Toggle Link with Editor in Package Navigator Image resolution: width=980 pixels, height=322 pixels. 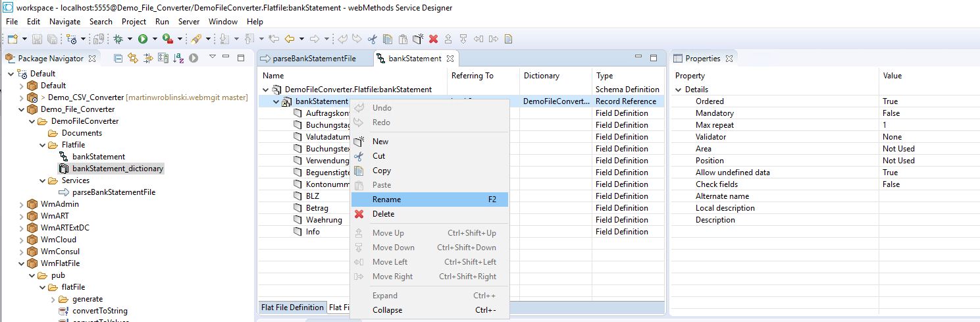(133, 58)
